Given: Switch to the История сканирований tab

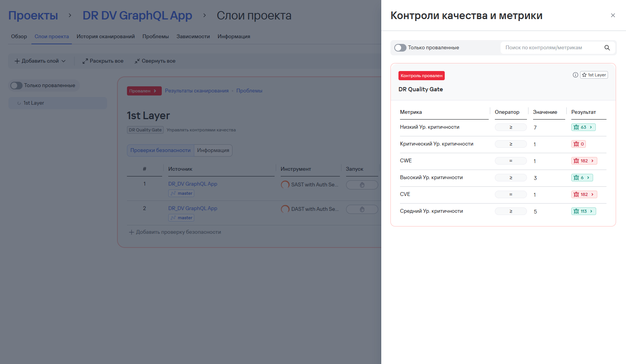Looking at the screenshot, I should coord(106,37).
